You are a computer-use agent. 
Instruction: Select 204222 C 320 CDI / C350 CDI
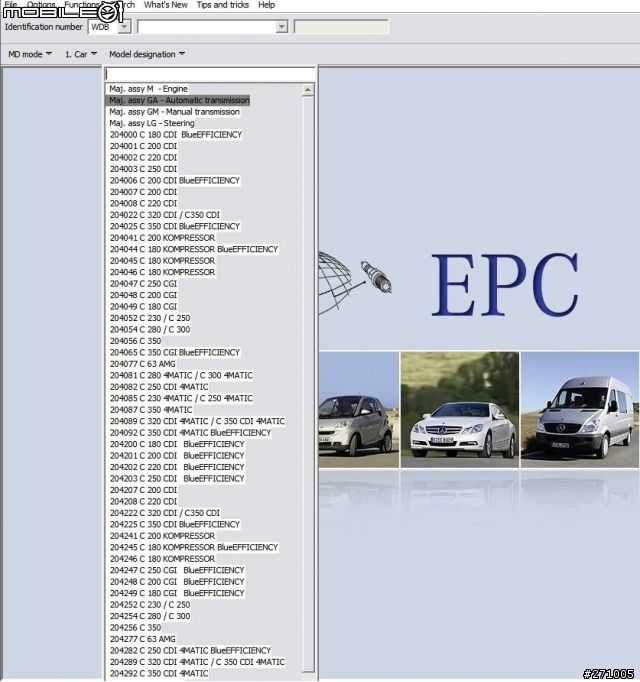click(x=165, y=513)
